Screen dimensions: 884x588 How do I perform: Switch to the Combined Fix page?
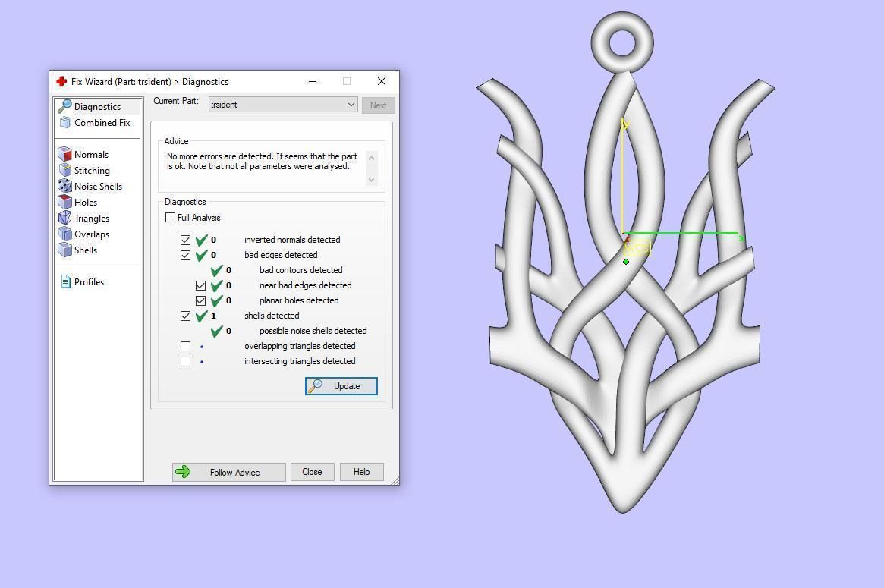click(x=102, y=122)
